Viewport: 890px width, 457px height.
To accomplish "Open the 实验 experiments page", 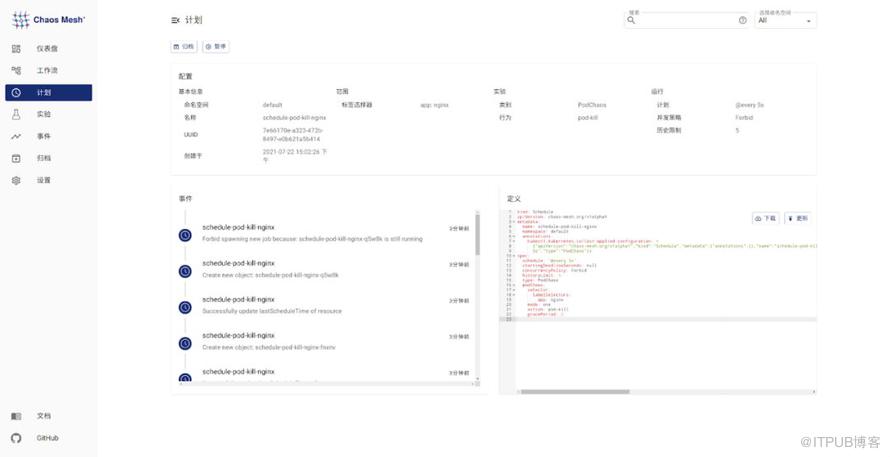I will tap(48, 114).
